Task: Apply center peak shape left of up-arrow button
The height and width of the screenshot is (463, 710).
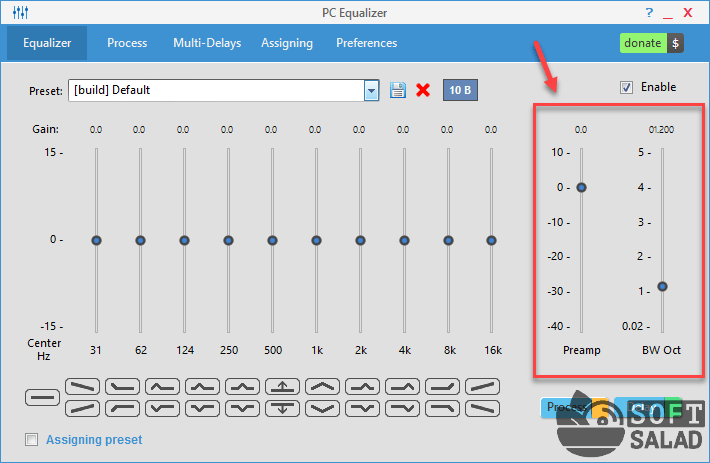Action: [242, 387]
